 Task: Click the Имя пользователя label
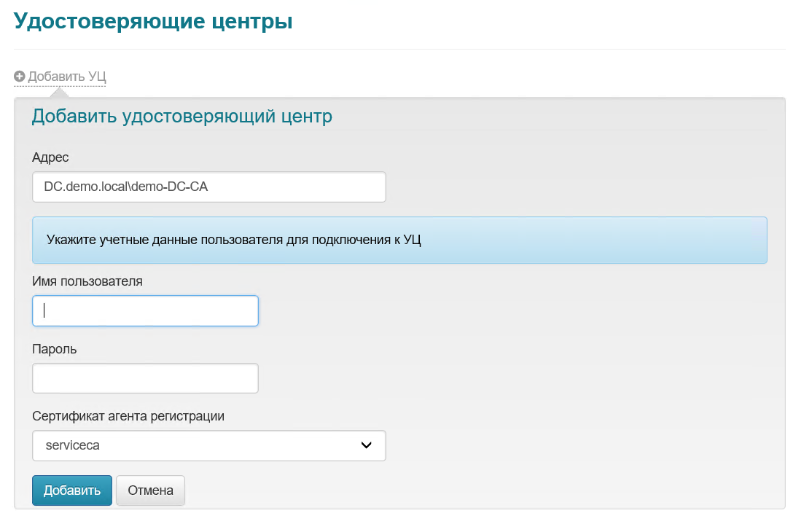pyautogui.click(x=87, y=281)
